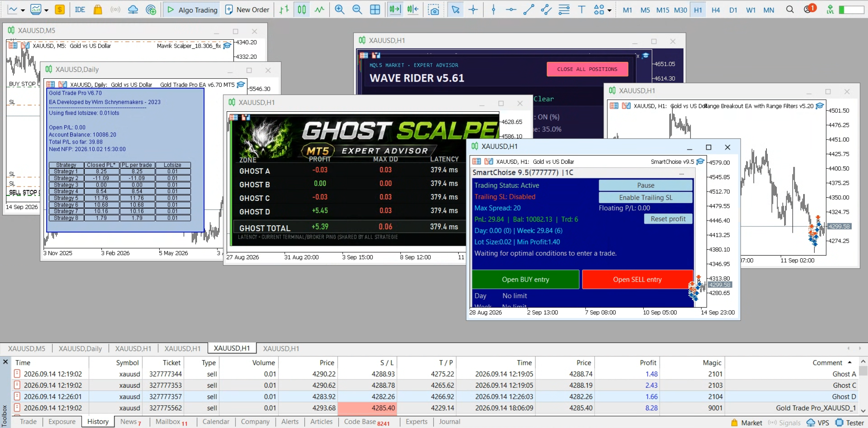Close the Toolbox panel with X
The width and height of the screenshot is (868, 428).
click(x=6, y=361)
